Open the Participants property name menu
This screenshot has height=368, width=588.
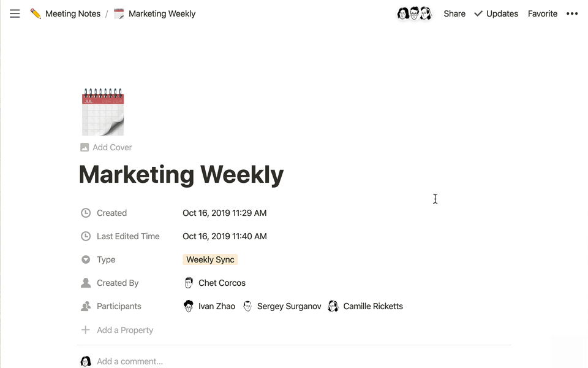click(119, 306)
